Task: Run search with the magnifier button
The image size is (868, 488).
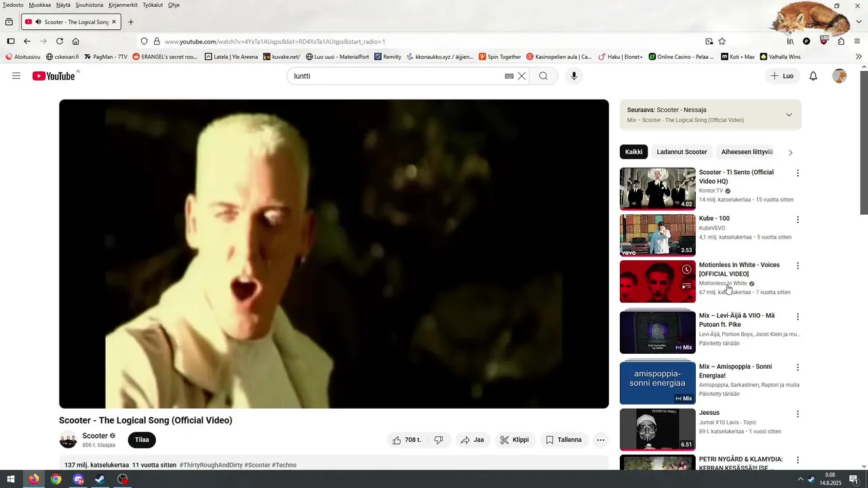Action: click(543, 76)
